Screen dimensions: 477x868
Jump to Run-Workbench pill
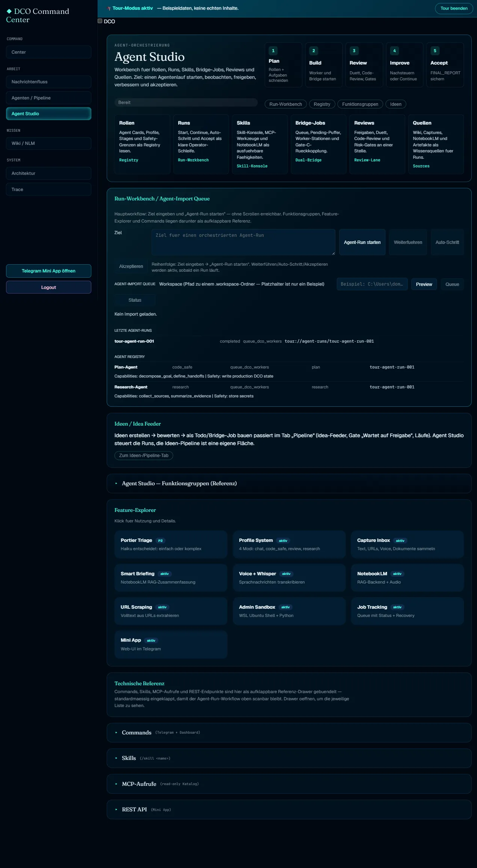pos(285,104)
